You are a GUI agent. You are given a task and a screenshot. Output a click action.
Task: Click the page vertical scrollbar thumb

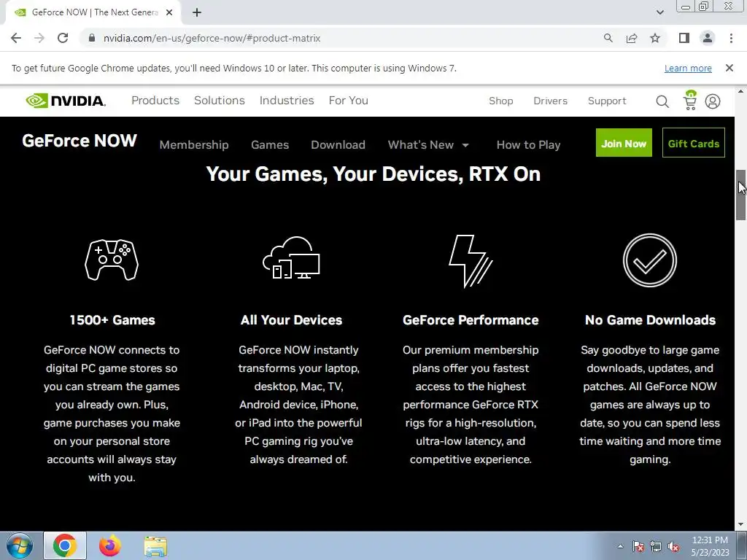(x=741, y=195)
